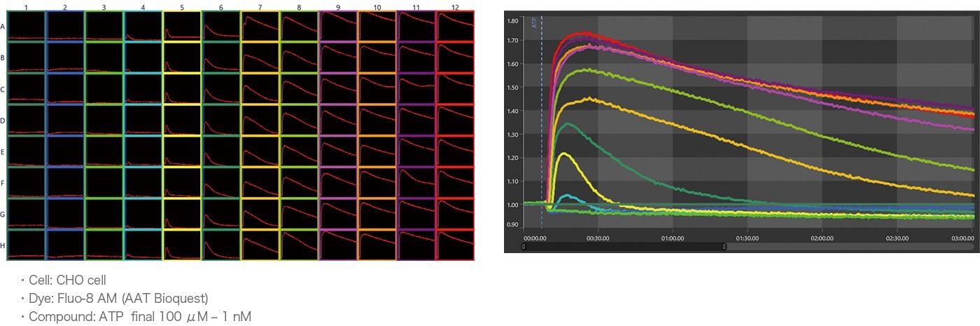The image size is (980, 326).
Task: Select row label A beside the plate
Action: point(3,27)
